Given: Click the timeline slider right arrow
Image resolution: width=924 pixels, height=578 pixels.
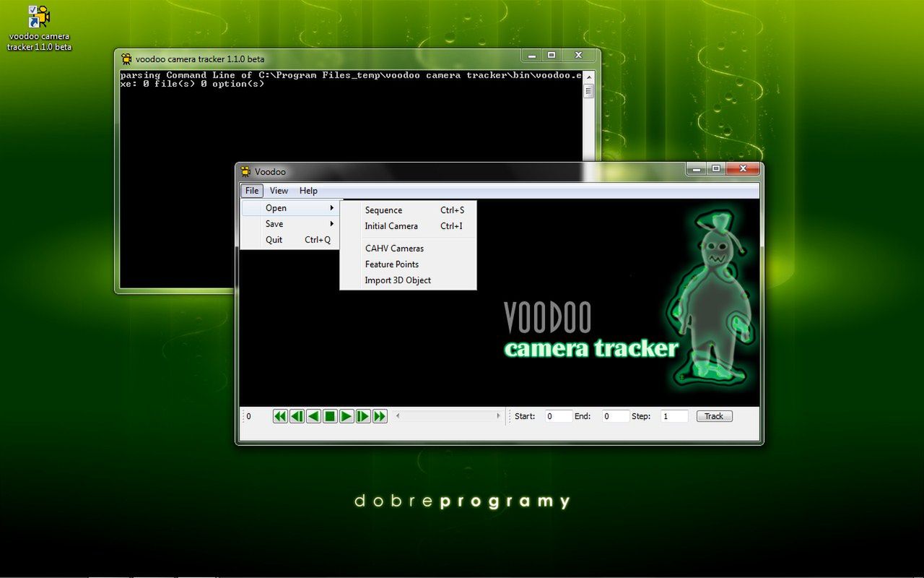Looking at the screenshot, I should [497, 416].
